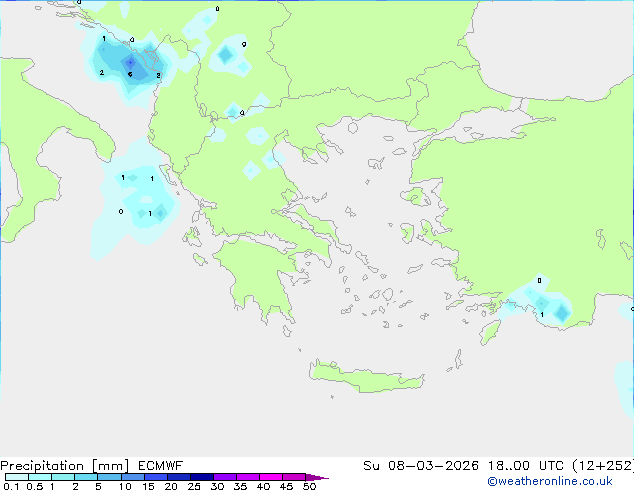Pick the 25–30 mm navy legend swatch
This screenshot has width=634, height=490.
(202, 477)
